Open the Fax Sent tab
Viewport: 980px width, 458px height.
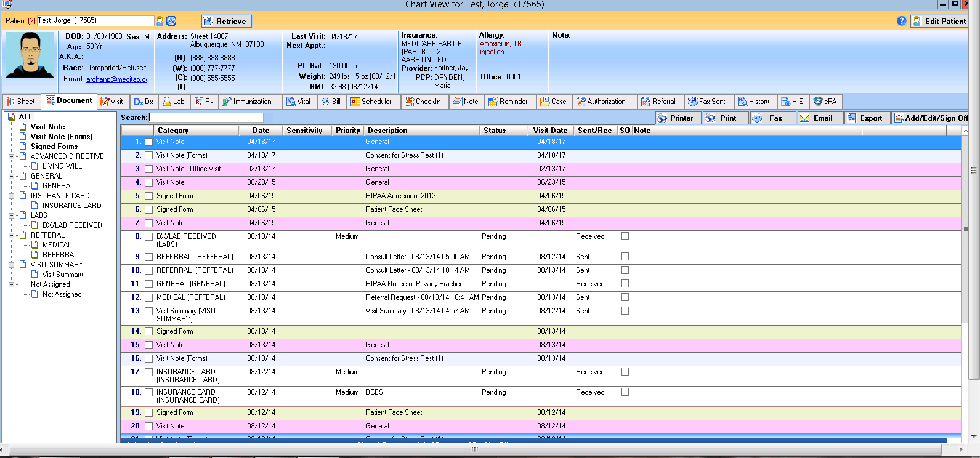[x=708, y=102]
